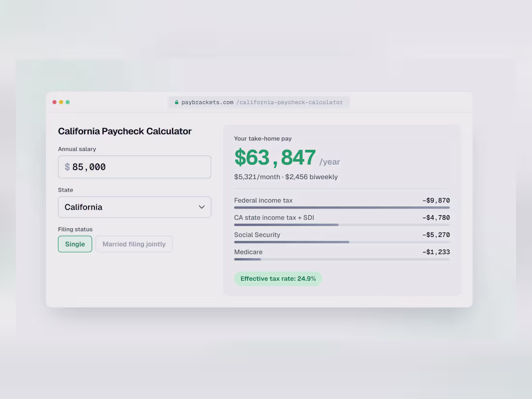Click the green maximize window dot
The width and height of the screenshot is (532, 399).
pos(68,102)
